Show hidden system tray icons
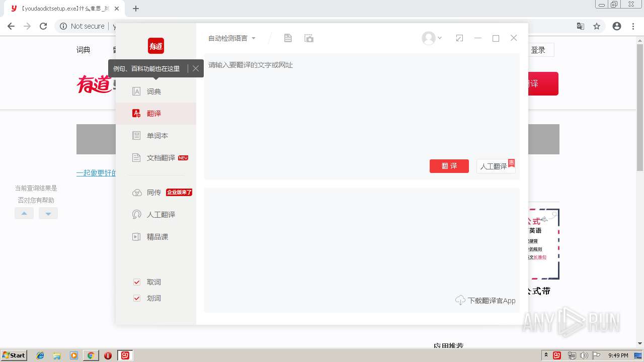644x362 pixels. (x=546, y=355)
